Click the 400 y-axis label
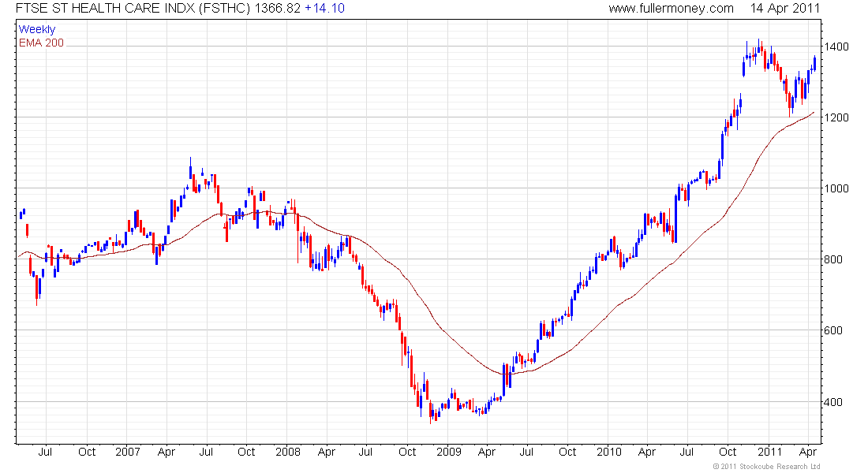Screen dimensions: 868x473 pos(835,402)
